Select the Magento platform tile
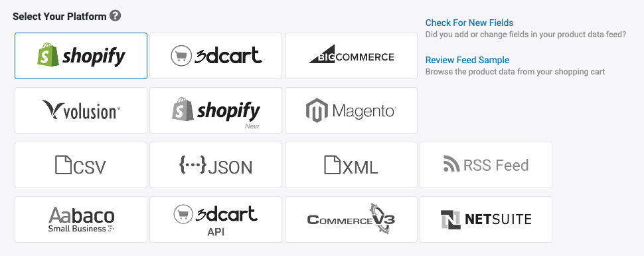The height and width of the screenshot is (256, 644). coord(351,110)
